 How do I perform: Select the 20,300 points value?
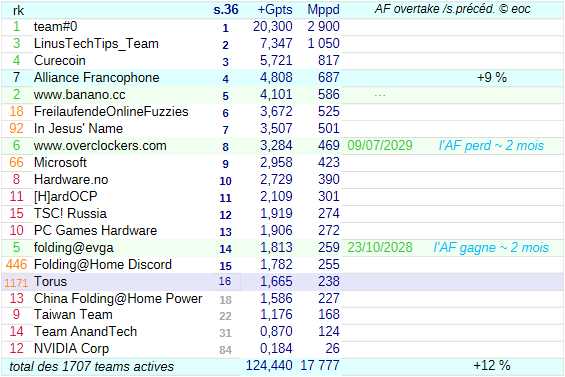pos(272,27)
